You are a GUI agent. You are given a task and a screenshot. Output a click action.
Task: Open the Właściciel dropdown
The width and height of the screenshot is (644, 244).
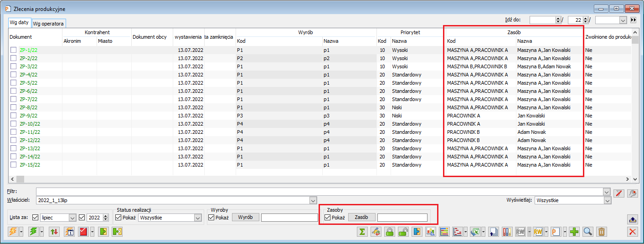coord(313,200)
